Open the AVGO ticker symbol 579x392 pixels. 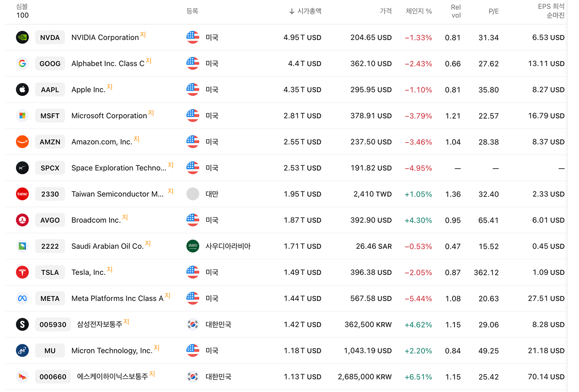click(x=50, y=220)
